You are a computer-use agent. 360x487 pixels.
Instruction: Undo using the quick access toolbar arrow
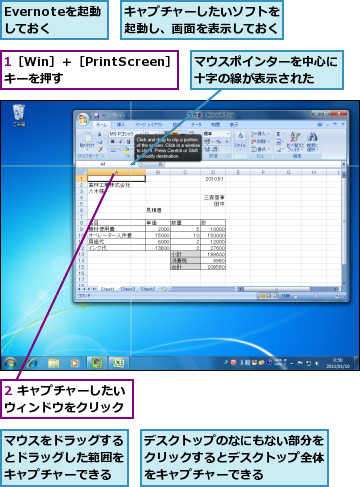[x=104, y=116]
